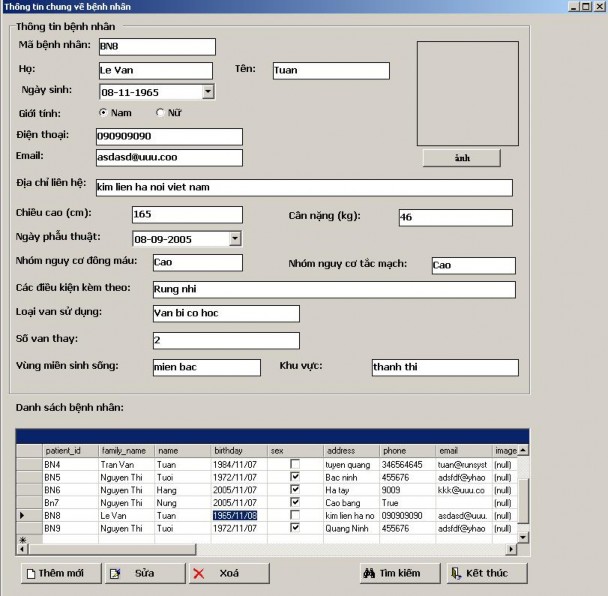Select the Nam gender radio button
Screen dimensions: 608x596
tap(103, 113)
